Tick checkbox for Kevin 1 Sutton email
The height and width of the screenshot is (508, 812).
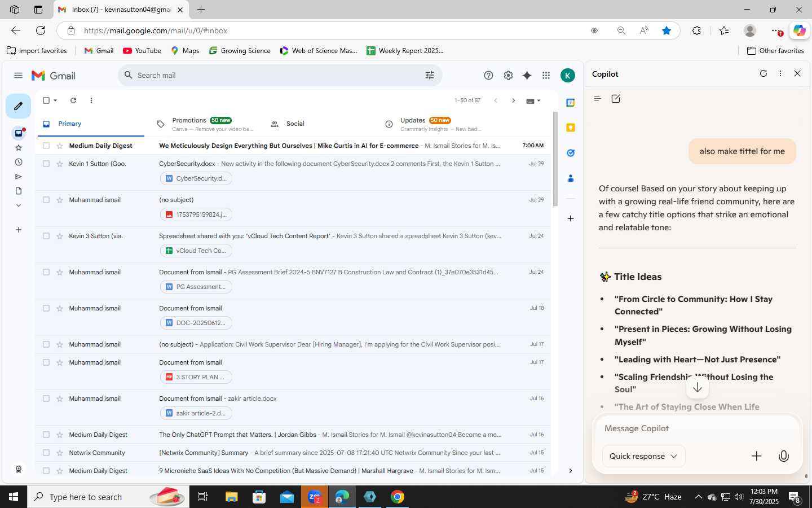tap(46, 164)
